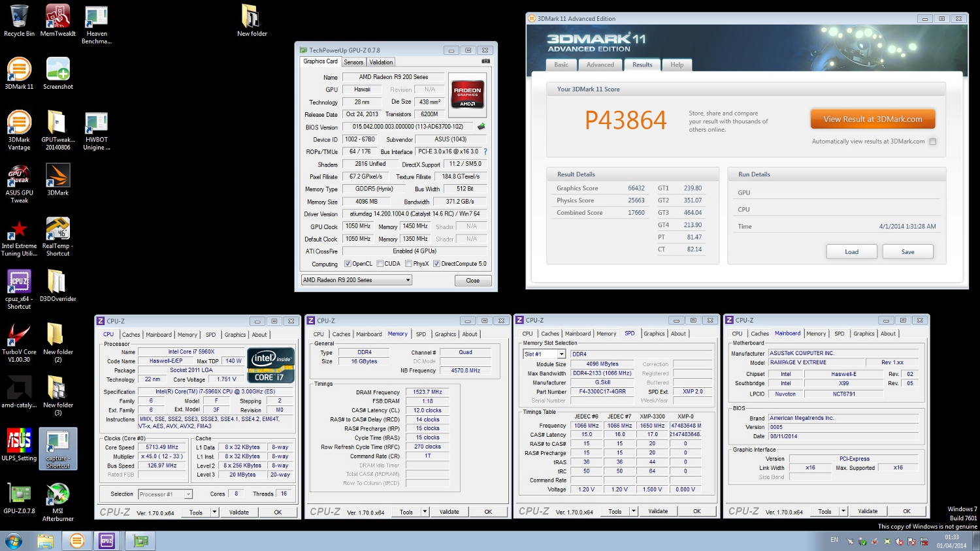Select the D3DOverrider folder icon
Image resolution: width=980 pixels, height=551 pixels.
click(57, 286)
